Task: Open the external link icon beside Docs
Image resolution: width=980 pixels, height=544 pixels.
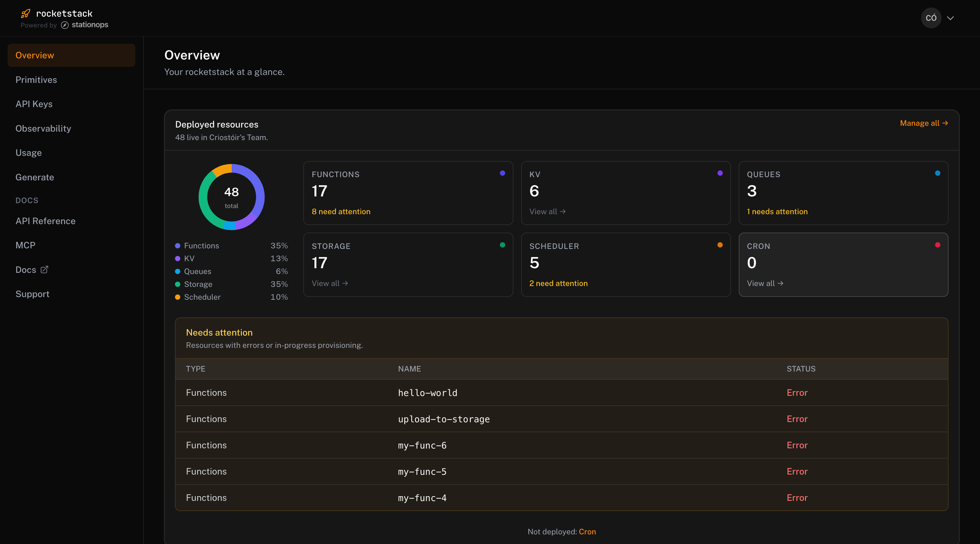Action: tap(45, 270)
